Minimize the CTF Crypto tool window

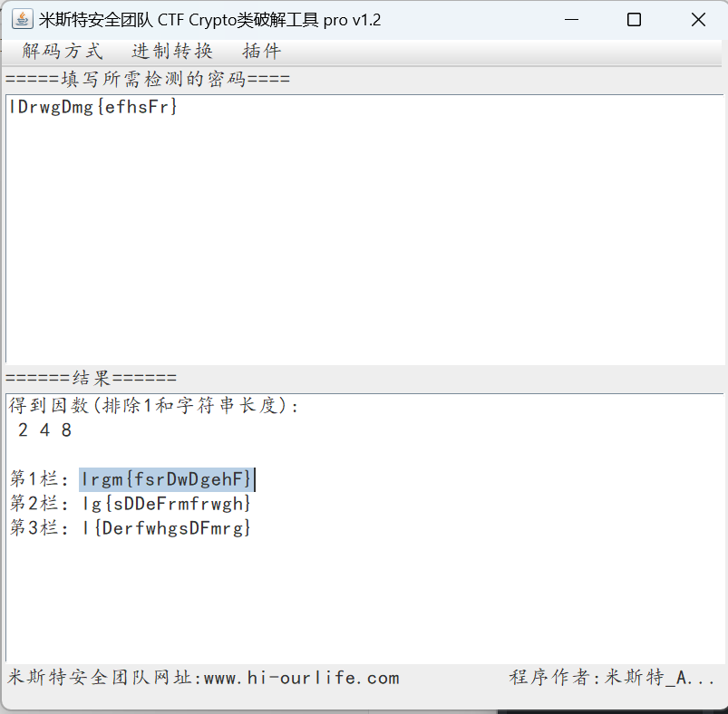point(571,20)
